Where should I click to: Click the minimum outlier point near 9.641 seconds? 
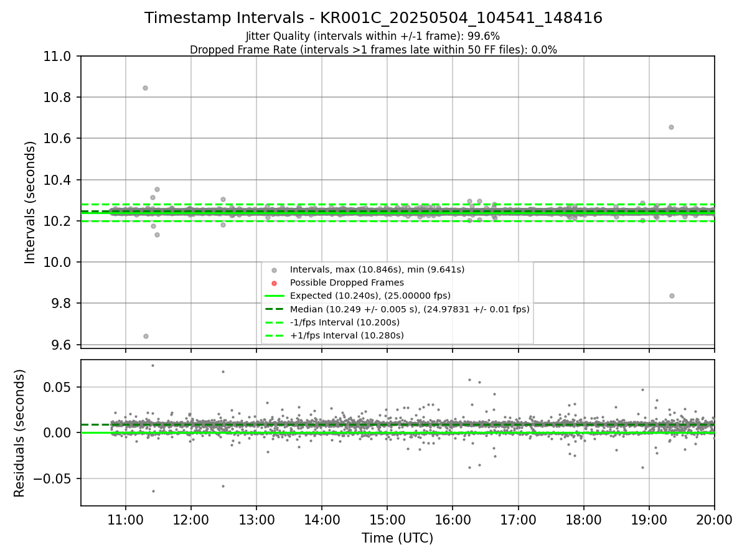(146, 336)
